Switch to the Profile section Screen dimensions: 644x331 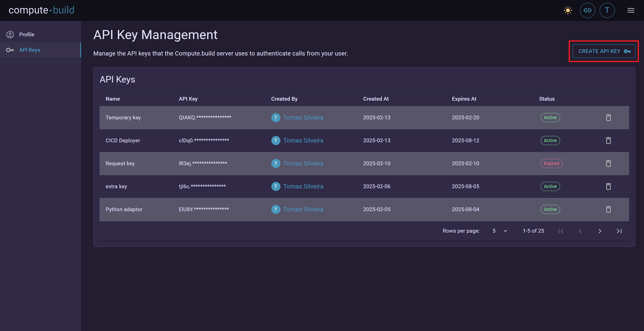coord(27,34)
